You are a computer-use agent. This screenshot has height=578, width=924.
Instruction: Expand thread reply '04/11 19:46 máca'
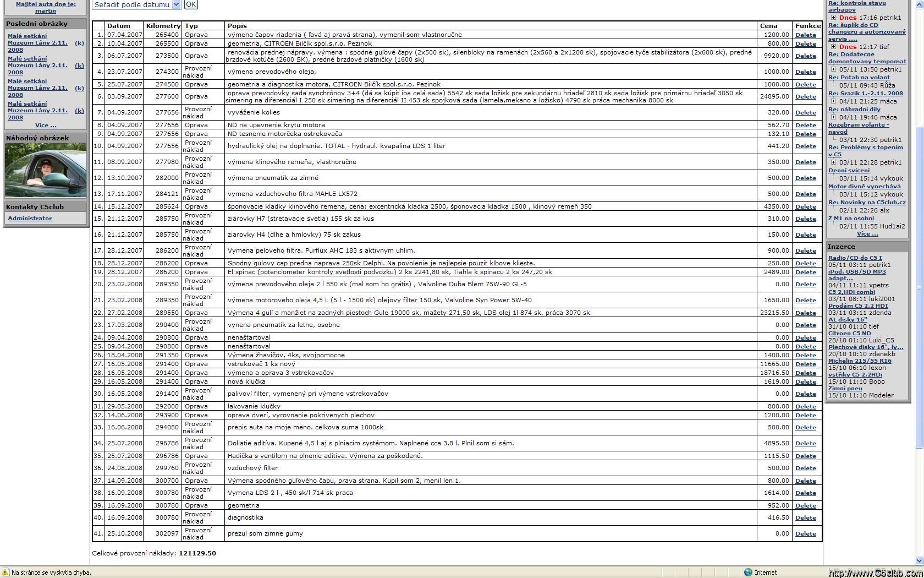[833, 117]
